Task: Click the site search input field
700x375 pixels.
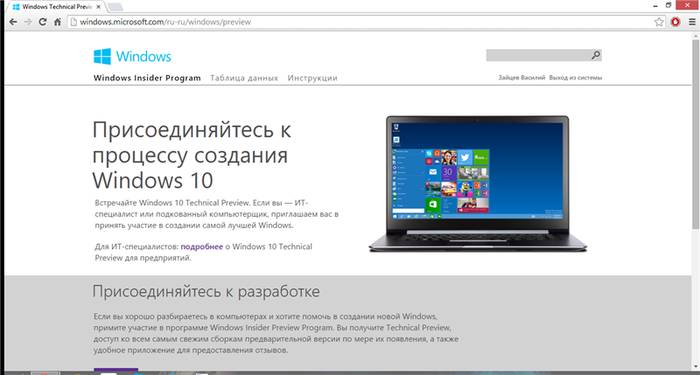Action: pos(538,55)
